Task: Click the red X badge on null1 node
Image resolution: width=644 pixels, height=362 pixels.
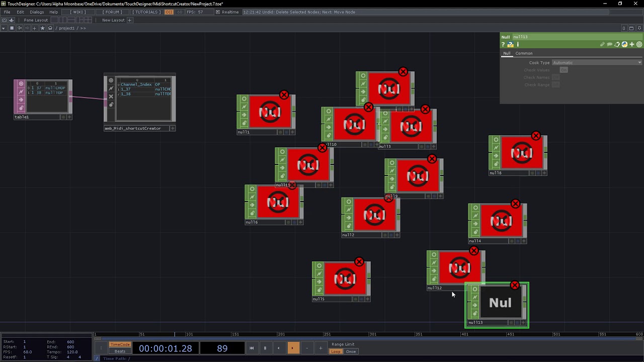Action: [284, 95]
